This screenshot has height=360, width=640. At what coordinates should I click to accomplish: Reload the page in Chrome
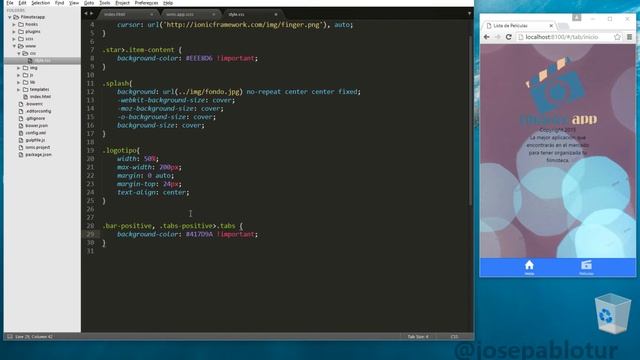[x=509, y=37]
